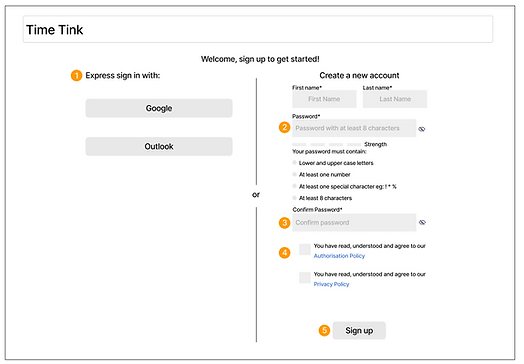Viewport: 524px width, 364px height.
Task: Click the Password input field
Action: (x=354, y=128)
